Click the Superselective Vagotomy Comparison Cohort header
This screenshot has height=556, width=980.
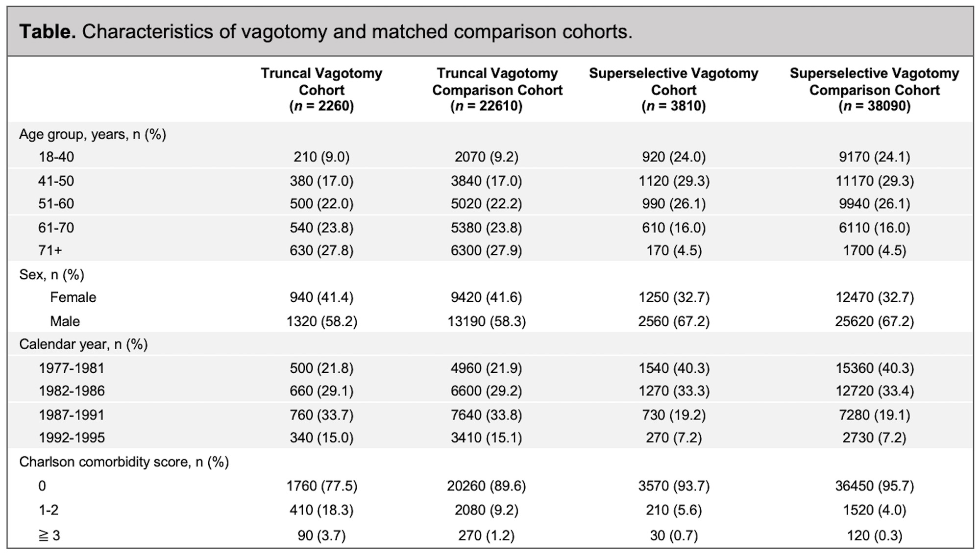[x=874, y=90]
